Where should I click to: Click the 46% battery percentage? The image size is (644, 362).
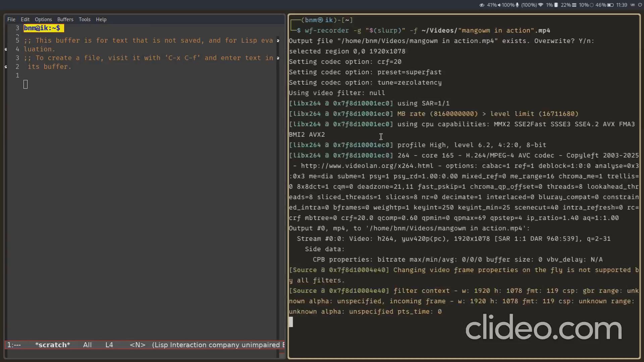tap(601, 5)
